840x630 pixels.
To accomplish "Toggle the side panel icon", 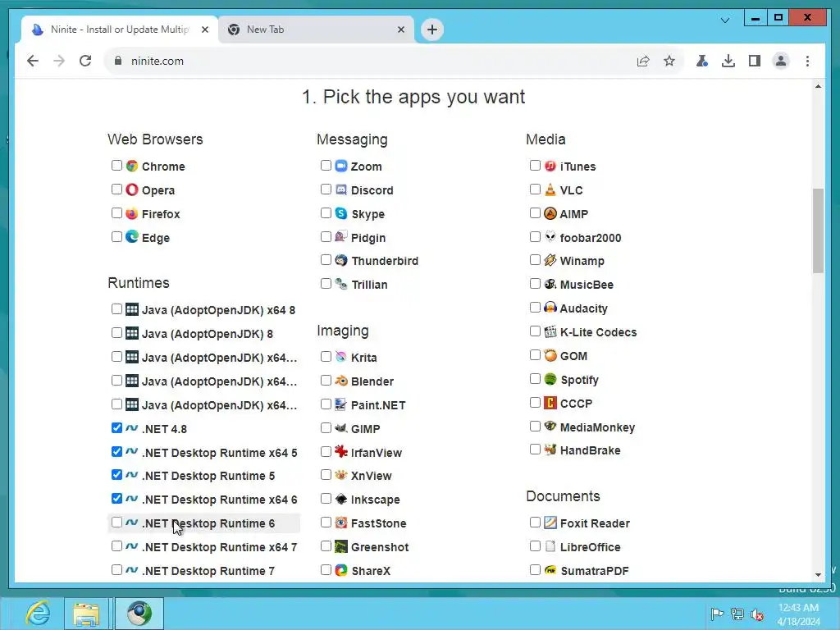I will (x=755, y=61).
